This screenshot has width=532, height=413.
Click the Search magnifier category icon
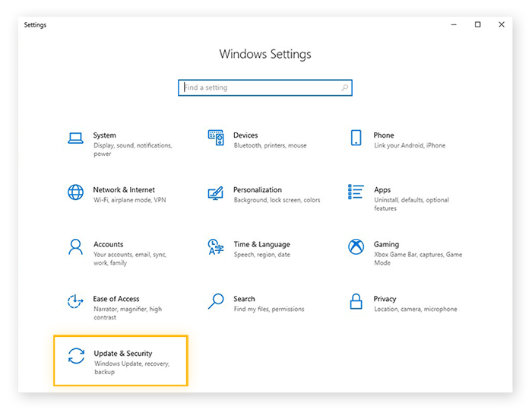point(216,301)
